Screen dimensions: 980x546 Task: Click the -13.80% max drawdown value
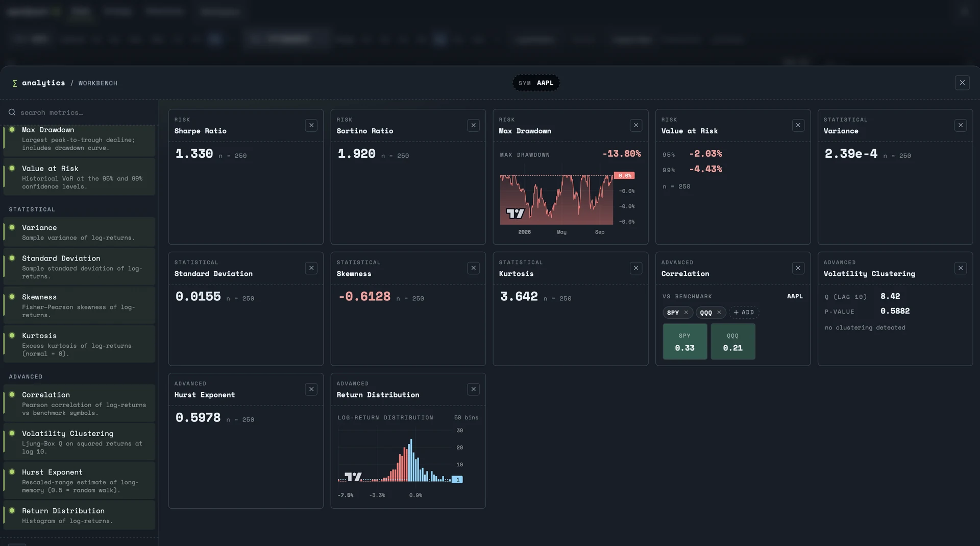(622, 154)
